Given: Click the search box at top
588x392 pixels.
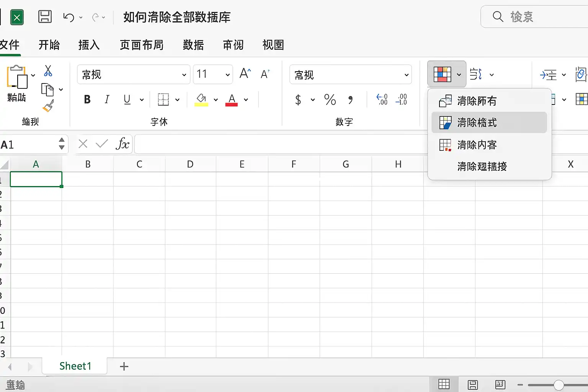Looking at the screenshot, I should (534, 17).
